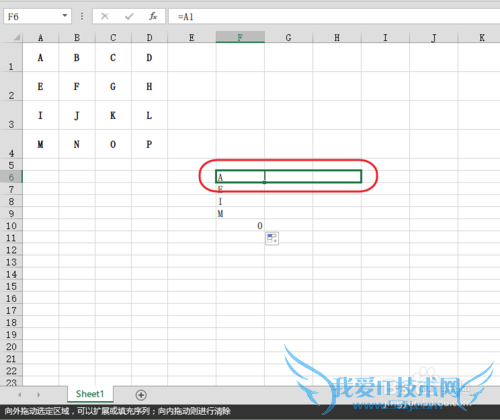Click cell B1 containing letter B

(77, 57)
